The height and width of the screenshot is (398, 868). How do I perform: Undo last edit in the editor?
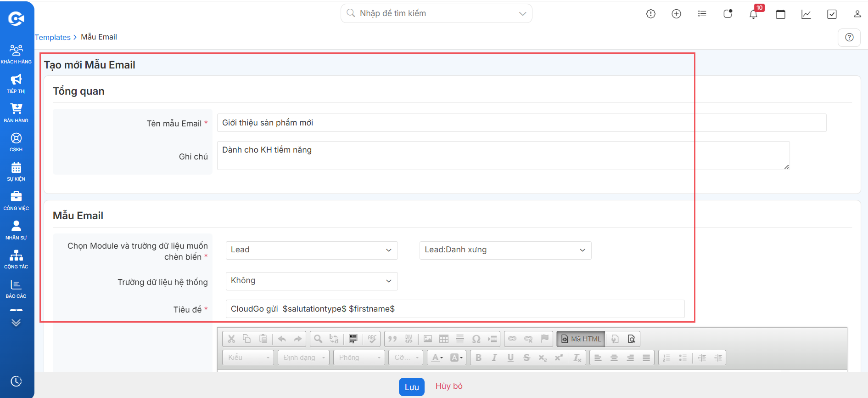[x=282, y=339]
